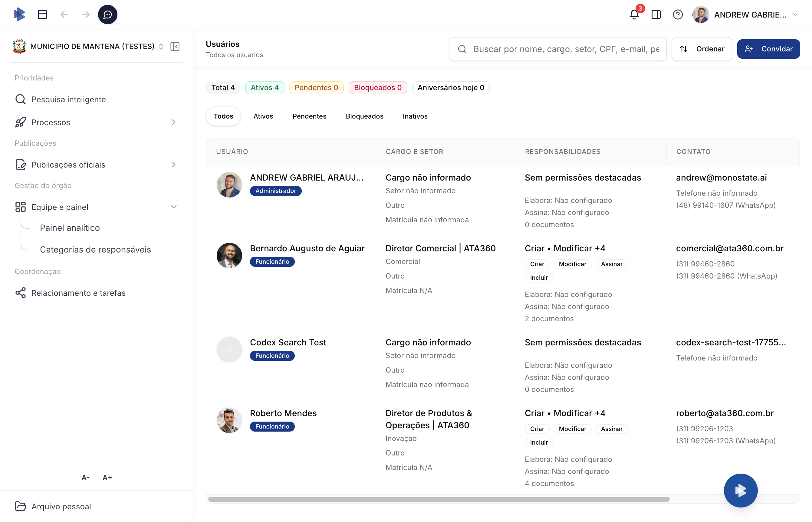Expand Publicações oficiais submenu

coord(174,165)
